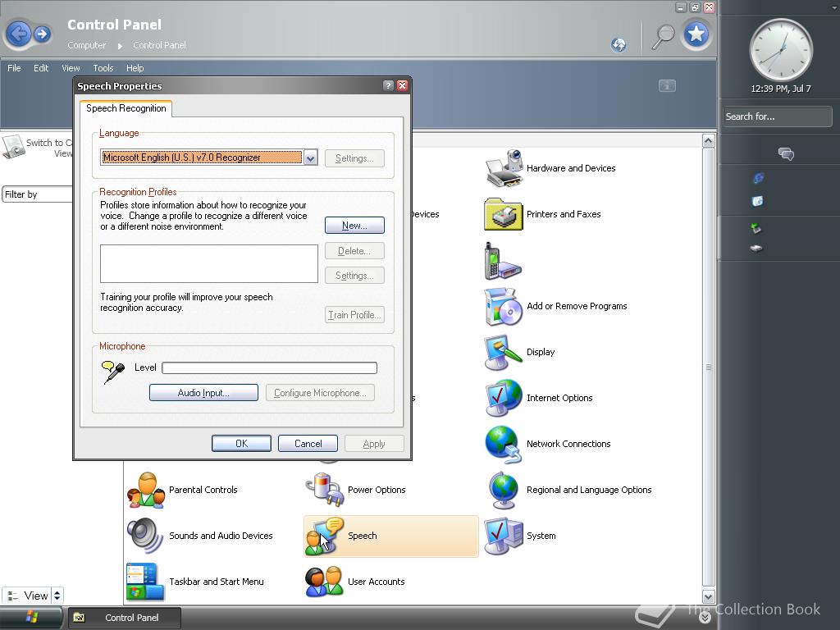Select the Speech Recognition tab
The height and width of the screenshot is (630, 840).
126,108
